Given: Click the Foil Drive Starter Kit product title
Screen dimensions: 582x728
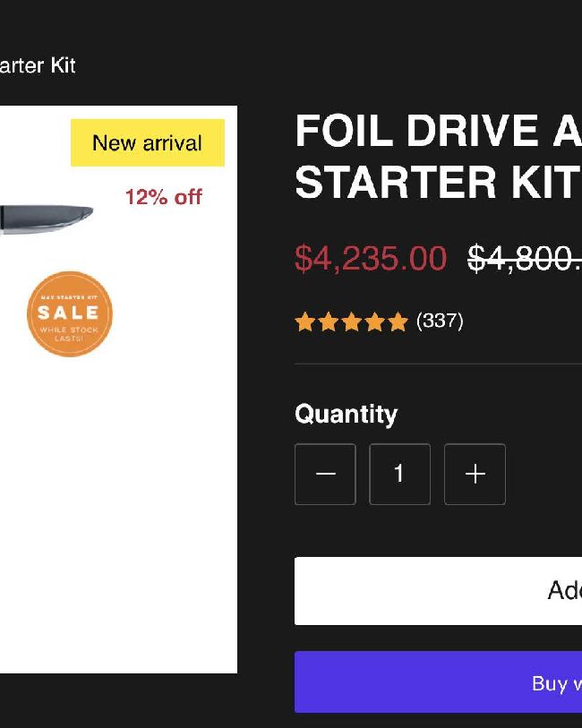Looking at the screenshot, I should pyautogui.click(x=438, y=157).
